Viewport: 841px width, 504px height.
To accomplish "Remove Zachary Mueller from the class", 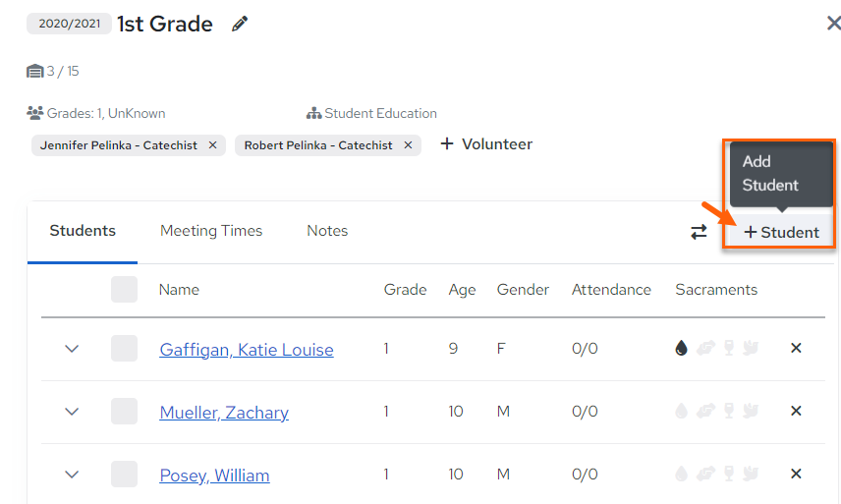I will (x=796, y=411).
